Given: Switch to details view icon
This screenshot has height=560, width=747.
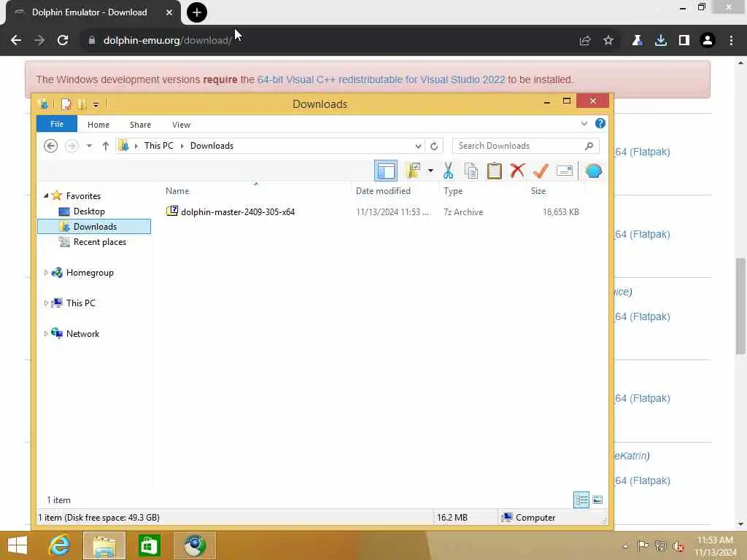Looking at the screenshot, I should tap(581, 500).
